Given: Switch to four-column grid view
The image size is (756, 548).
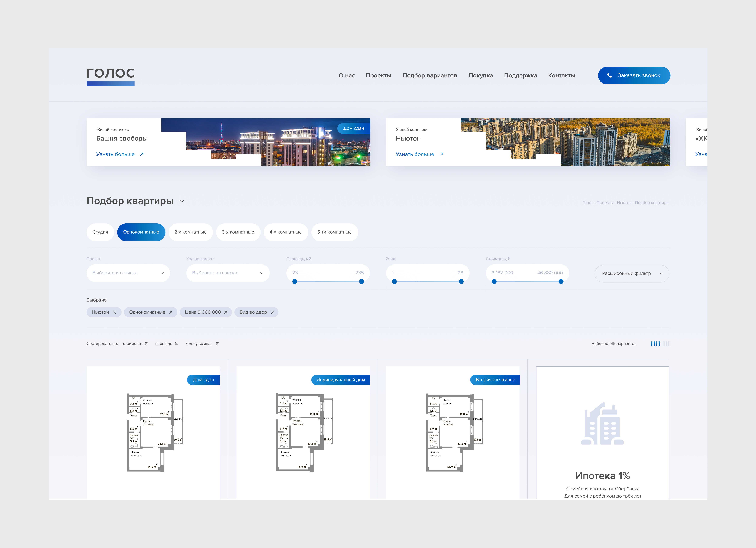Looking at the screenshot, I should coord(655,344).
